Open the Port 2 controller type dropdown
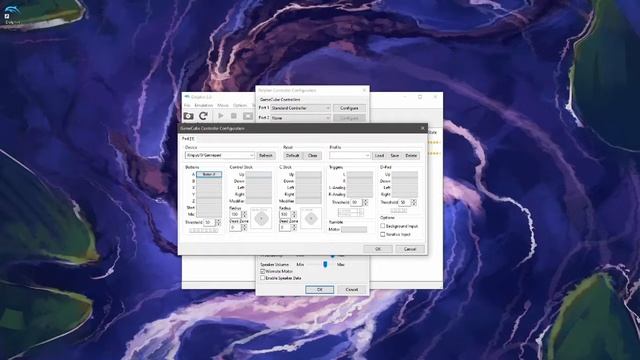The image size is (640, 360). [300, 118]
